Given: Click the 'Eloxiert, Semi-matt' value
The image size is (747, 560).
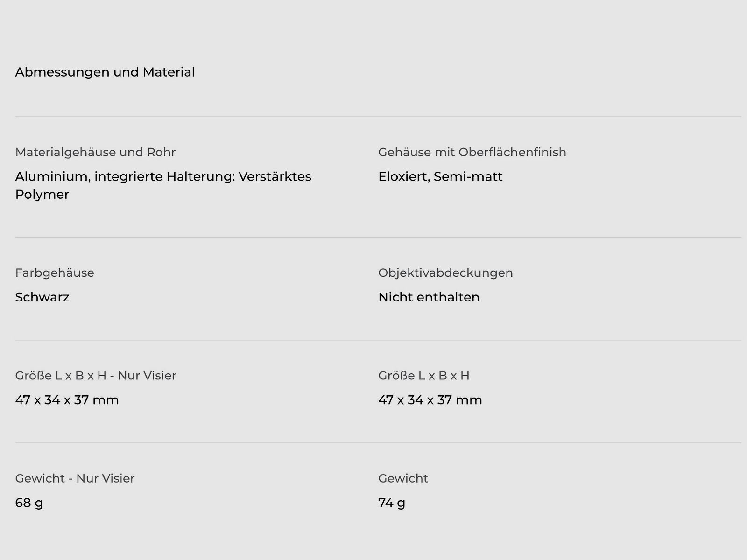Looking at the screenshot, I should coord(440,177).
